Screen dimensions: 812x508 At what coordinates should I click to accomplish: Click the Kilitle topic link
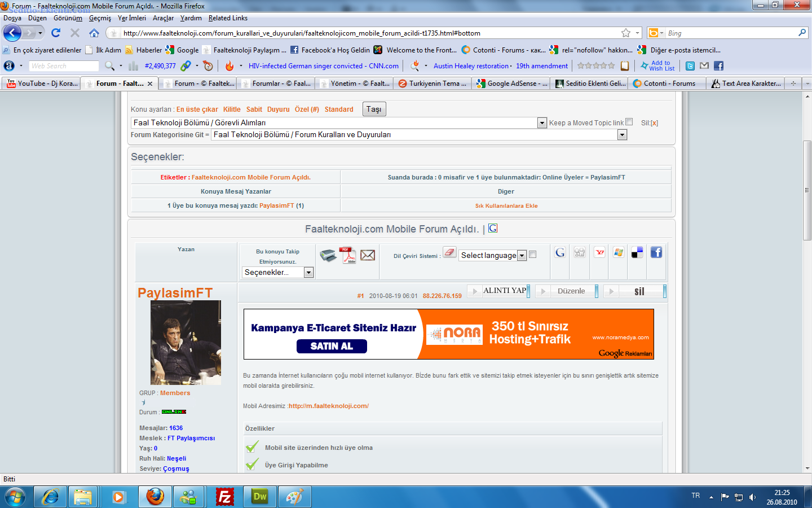click(x=232, y=110)
